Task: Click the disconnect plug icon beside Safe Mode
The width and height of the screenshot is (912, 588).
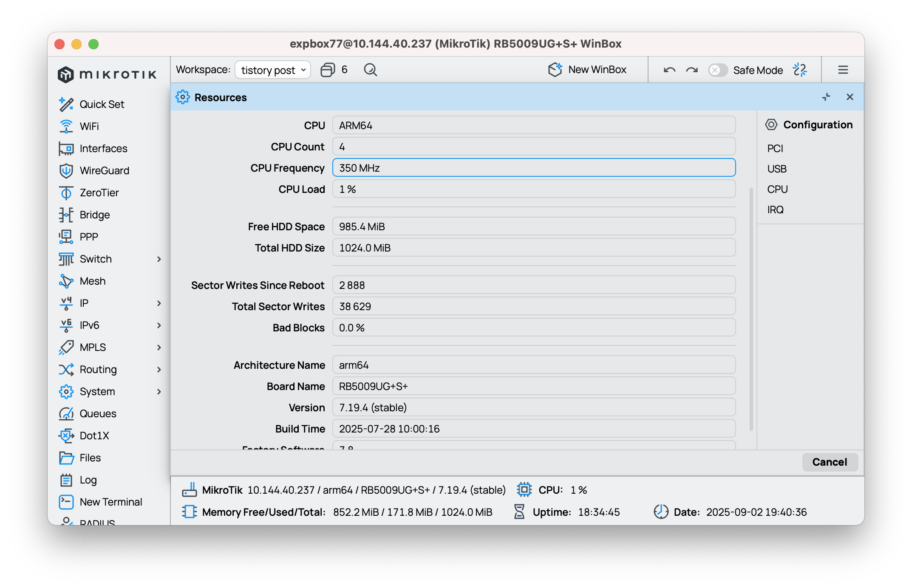Action: click(x=800, y=70)
